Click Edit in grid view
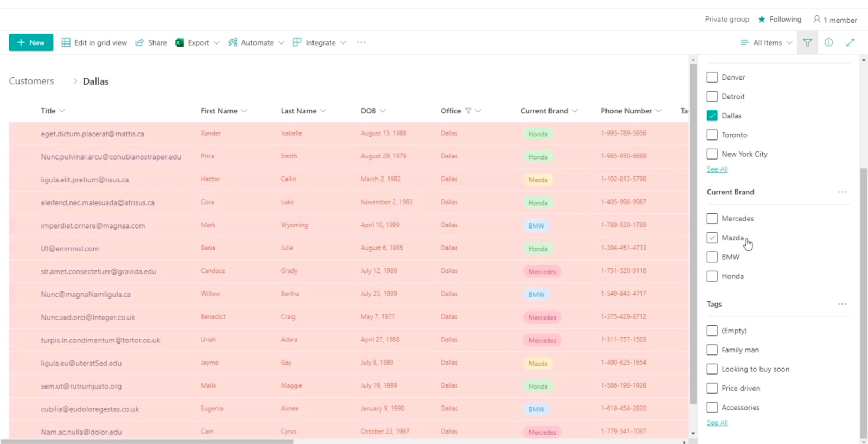This screenshot has height=444, width=868. pos(94,42)
